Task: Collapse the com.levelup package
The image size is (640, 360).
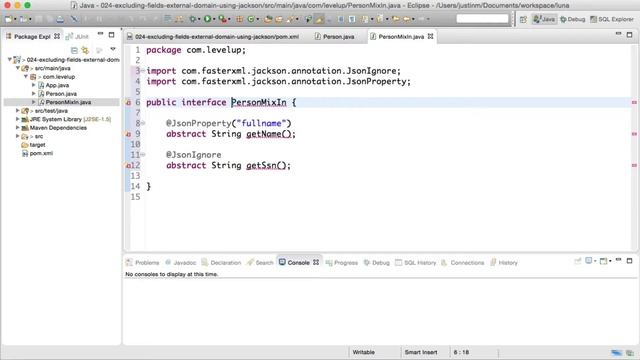Action: point(26,77)
